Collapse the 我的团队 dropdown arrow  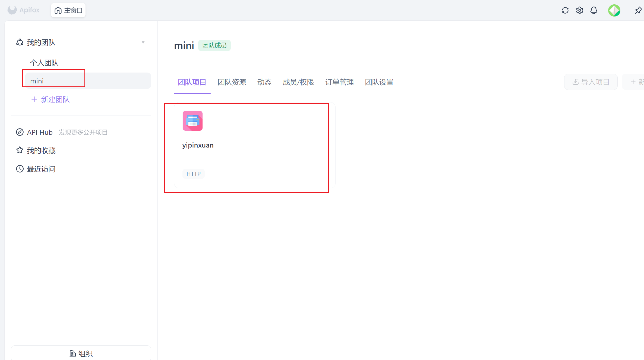pyautogui.click(x=143, y=42)
